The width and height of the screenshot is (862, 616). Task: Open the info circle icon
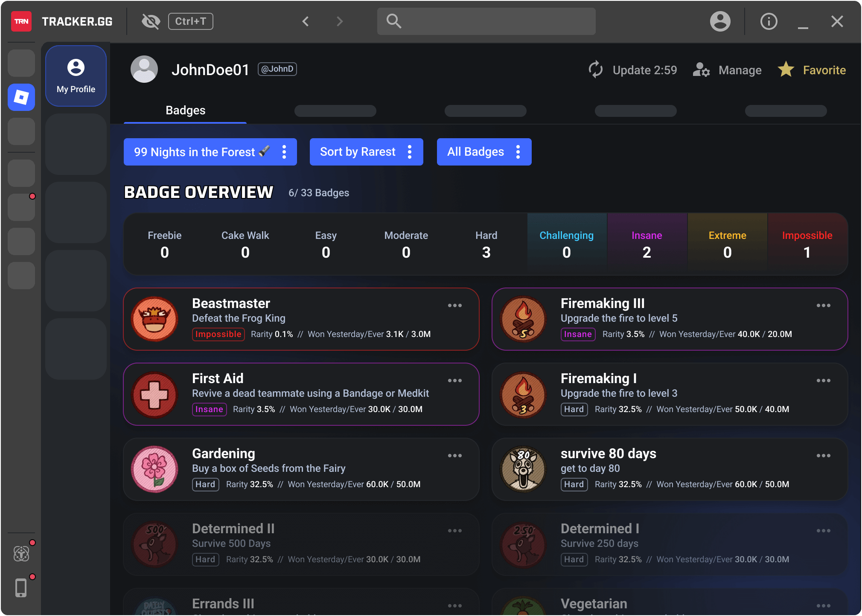click(x=769, y=21)
